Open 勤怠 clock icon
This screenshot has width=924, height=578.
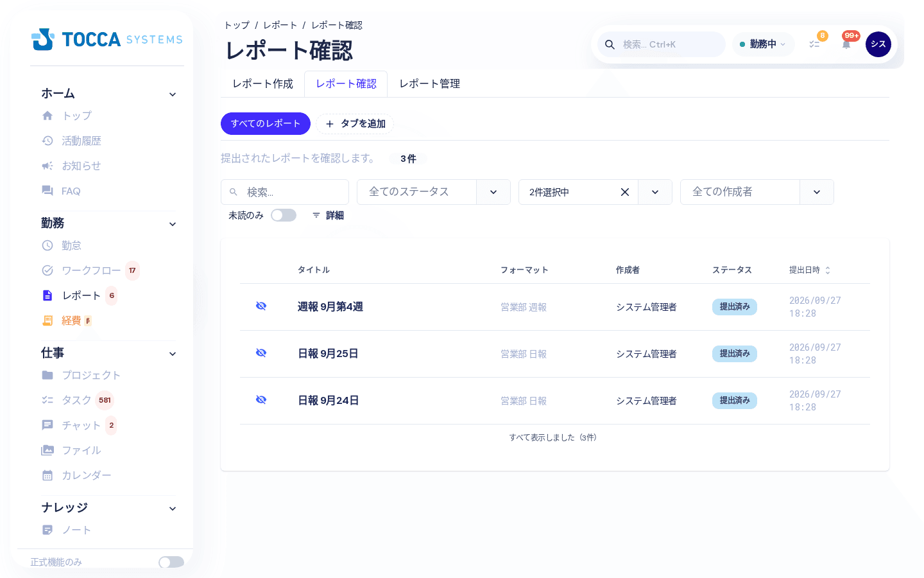(47, 245)
